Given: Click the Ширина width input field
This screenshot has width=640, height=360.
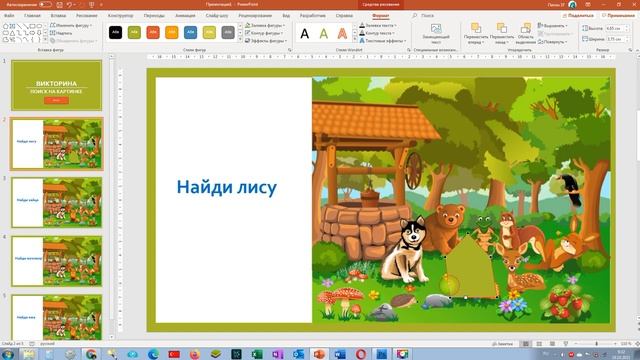Looking at the screenshot, I should 616,39.
